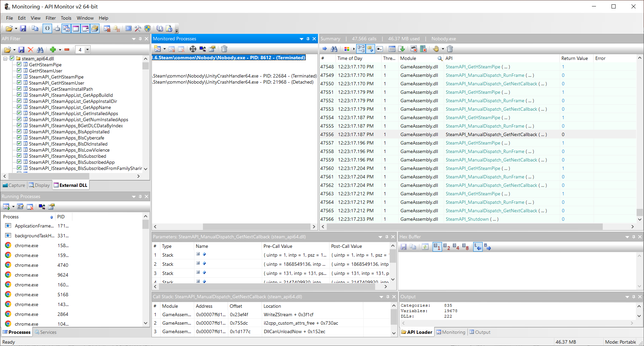Toggle the SteamAPI_GetSteamInstallPath checkbox
This screenshot has height=346, width=644.
click(19, 89)
